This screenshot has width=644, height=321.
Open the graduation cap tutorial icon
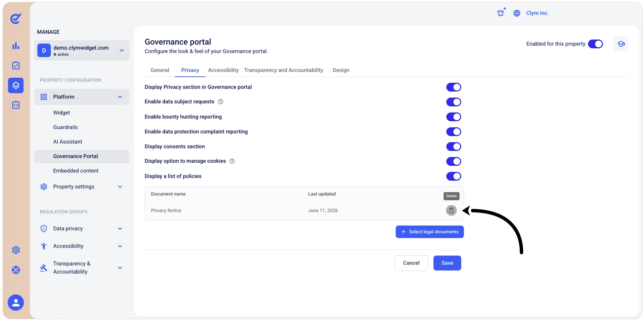(621, 44)
